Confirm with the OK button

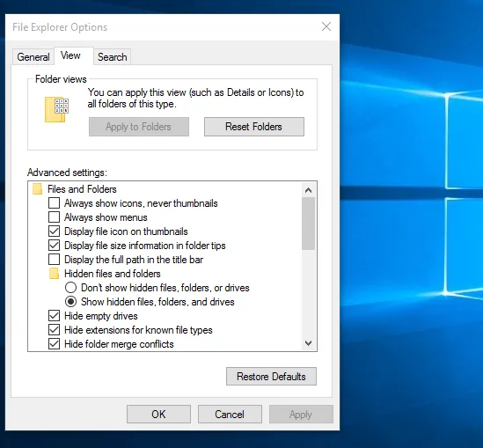[x=158, y=414]
